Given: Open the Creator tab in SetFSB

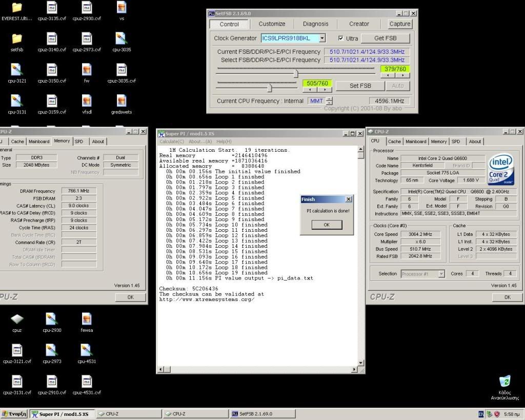Looking at the screenshot, I should pos(359,24).
